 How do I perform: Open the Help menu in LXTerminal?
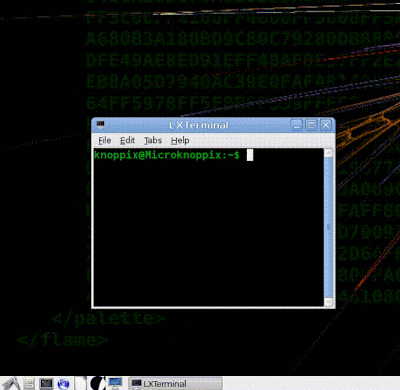[180, 140]
